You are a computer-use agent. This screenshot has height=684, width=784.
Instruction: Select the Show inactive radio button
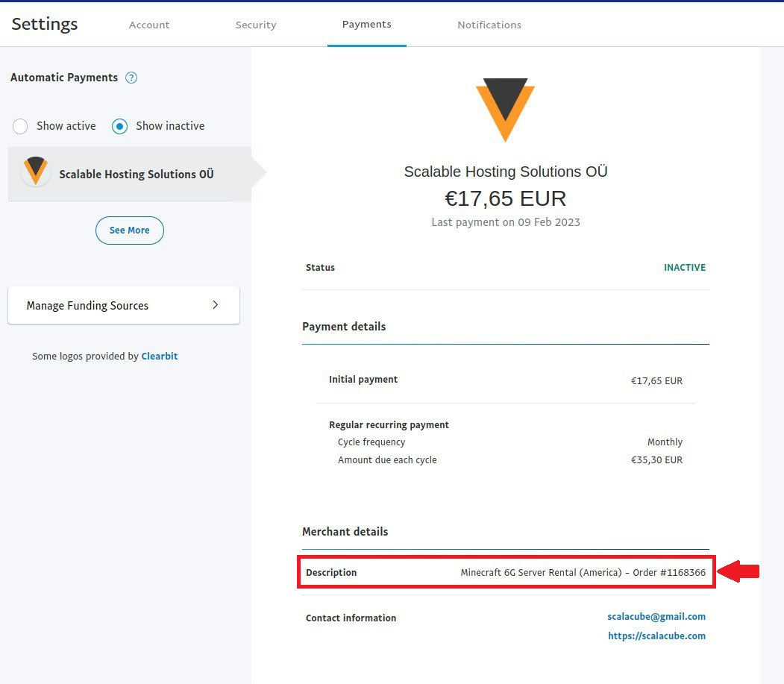[119, 126]
